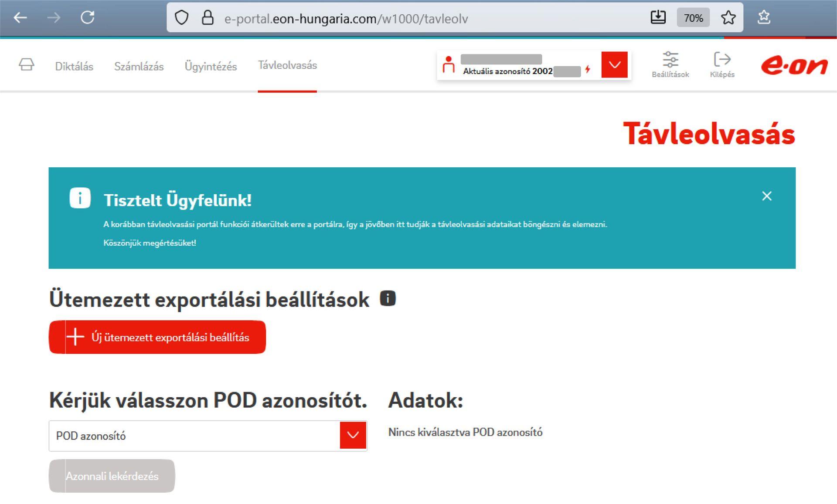This screenshot has width=837, height=504.
Task: Click the browser reload button
Action: (88, 18)
